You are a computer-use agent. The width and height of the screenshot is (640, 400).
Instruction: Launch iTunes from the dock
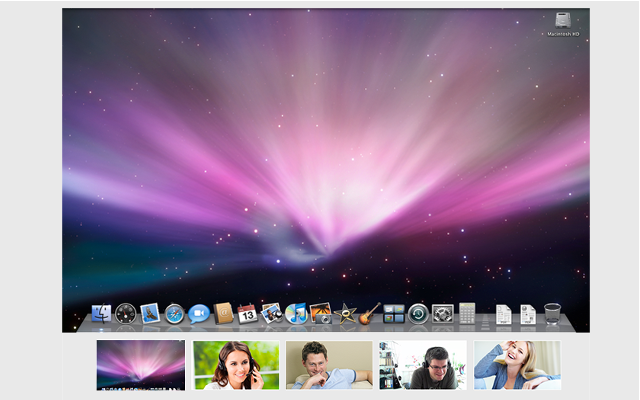pos(296,314)
